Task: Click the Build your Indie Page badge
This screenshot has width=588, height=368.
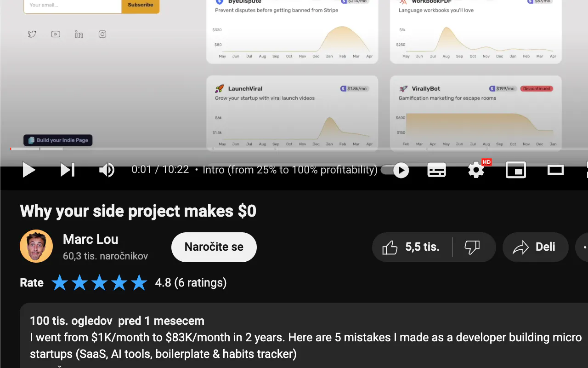Action: pyautogui.click(x=58, y=140)
